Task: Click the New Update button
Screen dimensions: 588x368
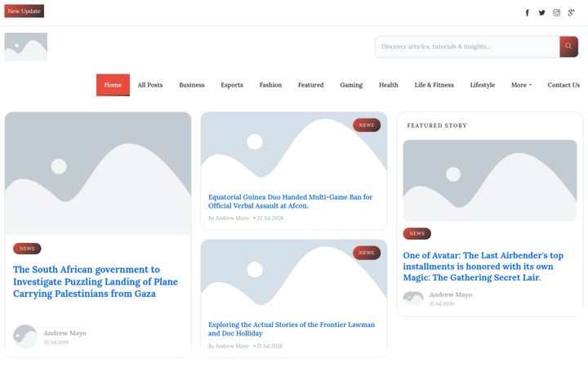Action: click(x=24, y=11)
